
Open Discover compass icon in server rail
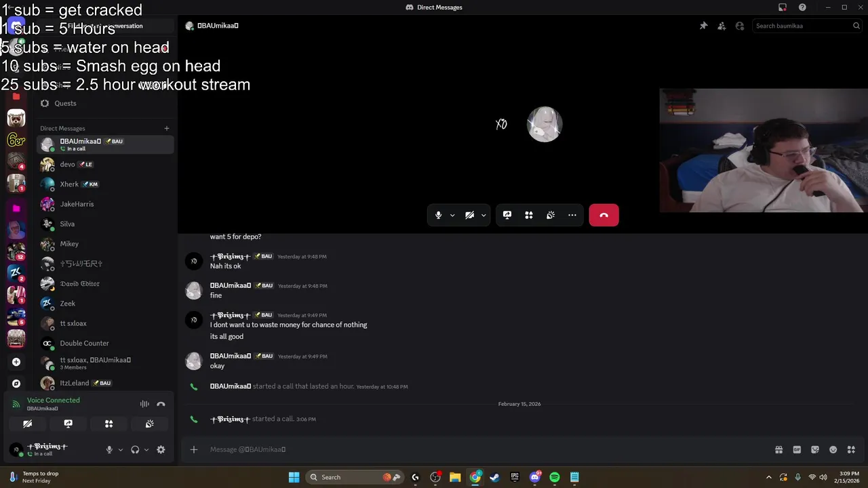pyautogui.click(x=16, y=383)
